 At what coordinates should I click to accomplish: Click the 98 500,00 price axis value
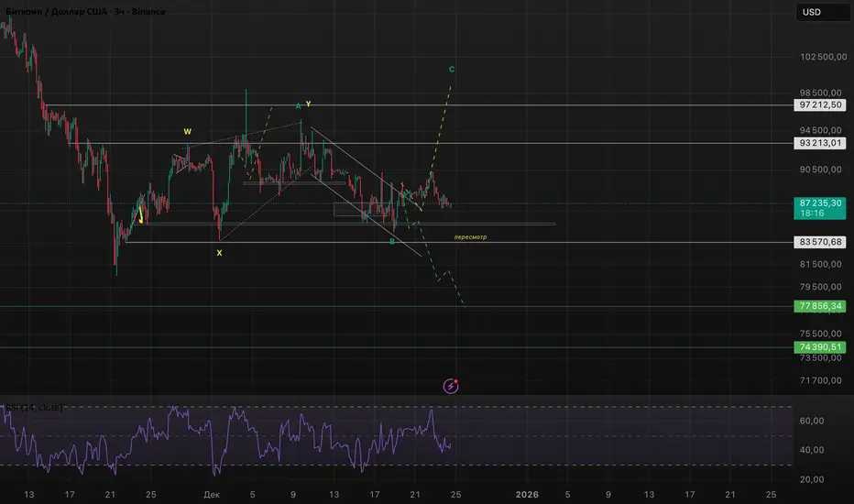click(x=820, y=93)
